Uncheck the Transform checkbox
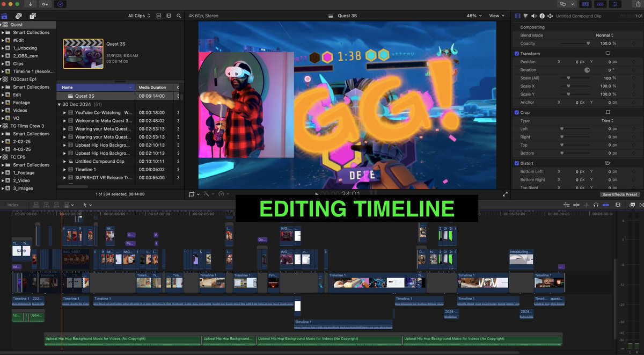 tap(517, 54)
